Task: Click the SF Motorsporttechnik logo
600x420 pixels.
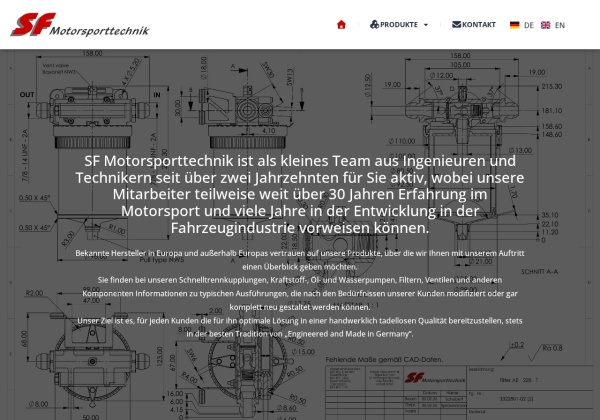Action: [x=80, y=25]
